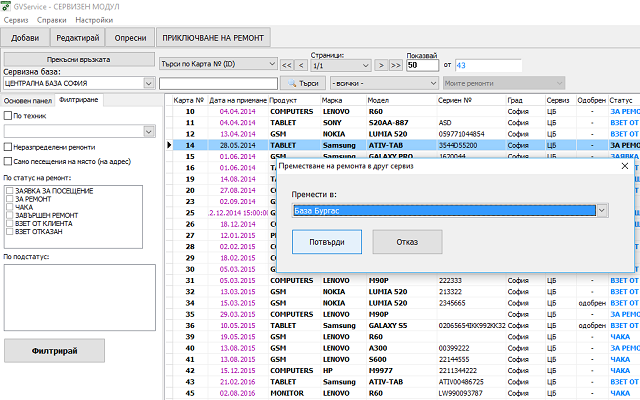Click date '21.02.2016' in card 43 row
Image resolution: width=640 pixels, height=400 pixels.
238,382
